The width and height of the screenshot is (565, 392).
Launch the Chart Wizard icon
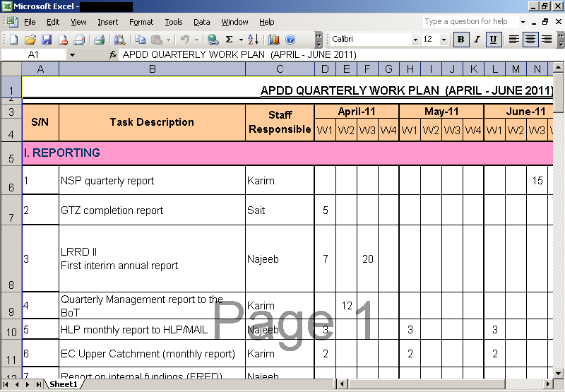pos(274,40)
